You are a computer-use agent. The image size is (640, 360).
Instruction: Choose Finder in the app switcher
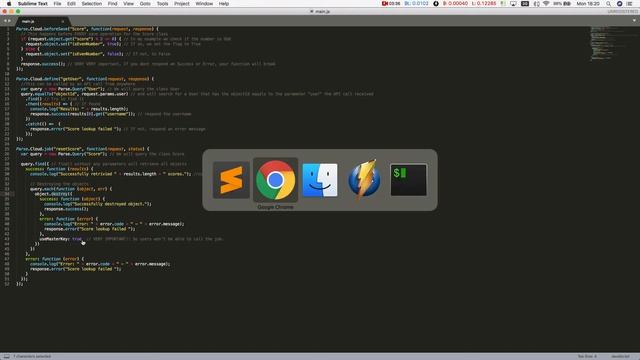tap(320, 180)
